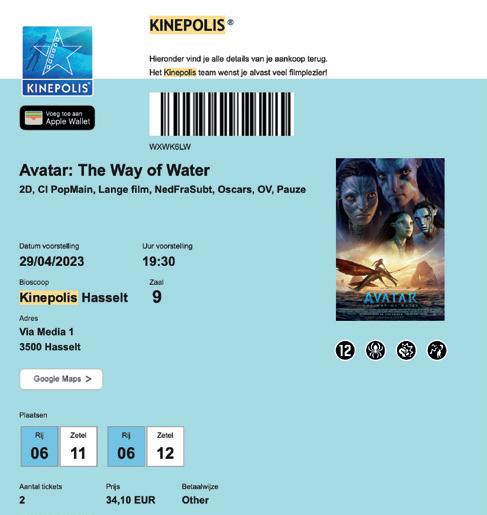Screen dimensions: 487x515
Task: Click the violence fist rating icon
Action: (x=406, y=350)
